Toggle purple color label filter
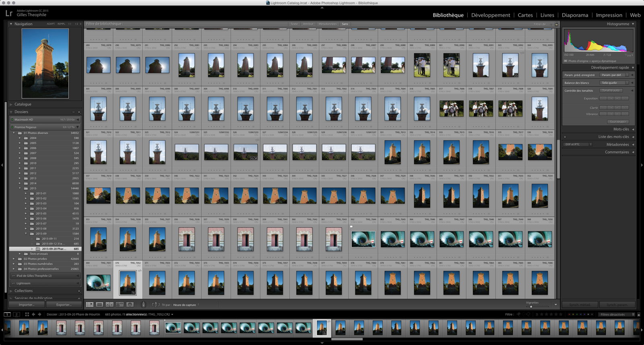This screenshot has height=345, width=644. coord(584,314)
